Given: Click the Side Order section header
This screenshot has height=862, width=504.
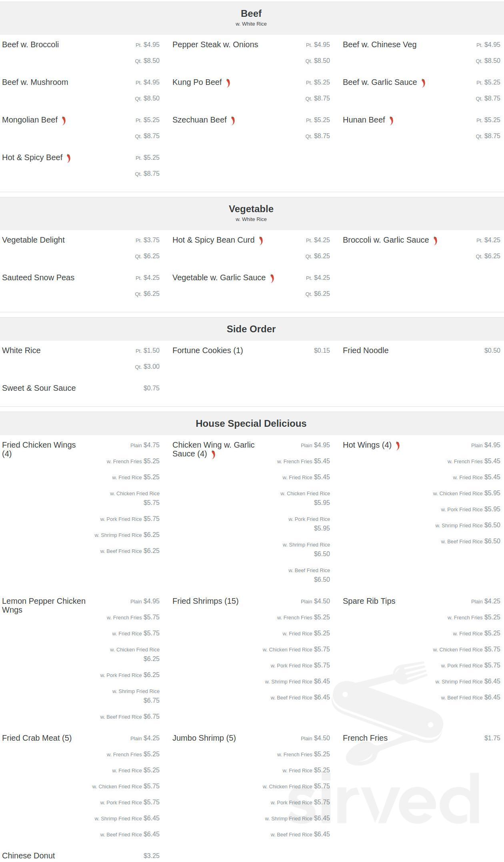Looking at the screenshot, I should coord(251,329).
